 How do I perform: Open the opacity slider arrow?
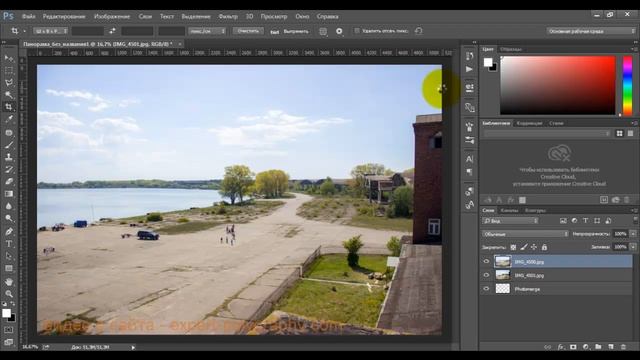coord(633,234)
